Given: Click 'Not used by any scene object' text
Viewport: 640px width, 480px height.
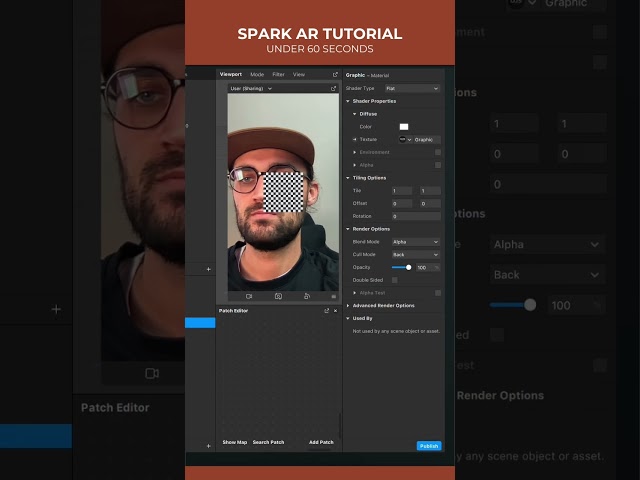Looking at the screenshot, I should 396,331.
